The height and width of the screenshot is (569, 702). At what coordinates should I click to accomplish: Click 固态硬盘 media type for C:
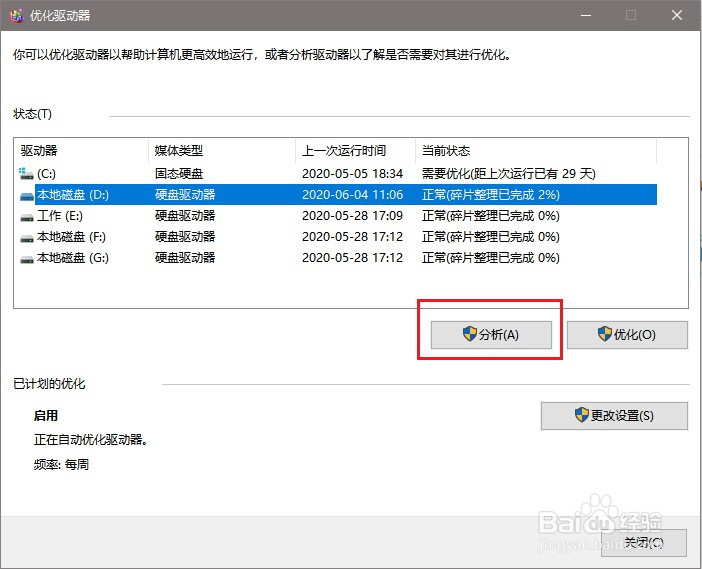point(179,173)
